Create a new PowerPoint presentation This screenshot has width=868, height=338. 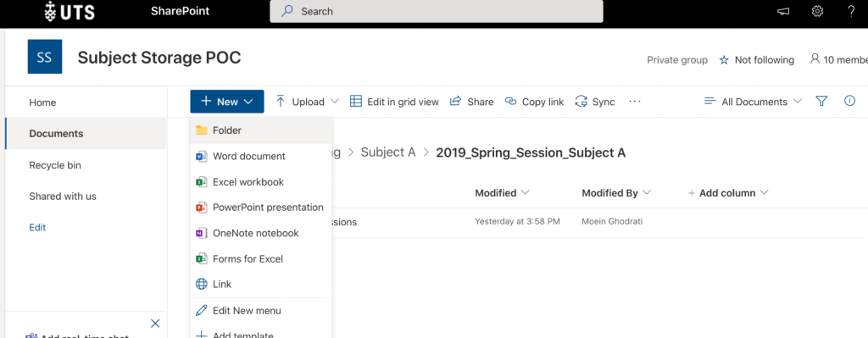coord(261,208)
